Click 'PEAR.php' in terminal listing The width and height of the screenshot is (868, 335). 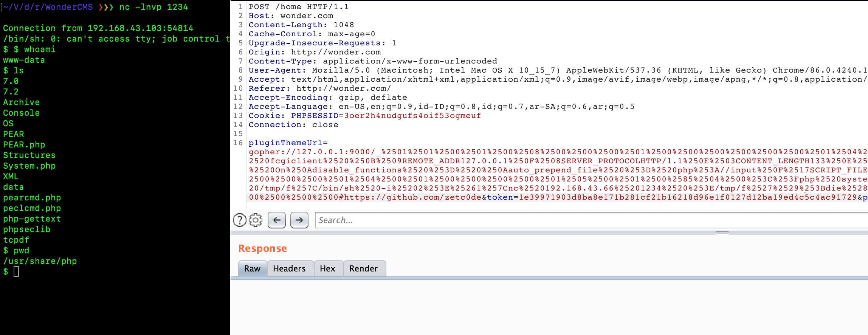(x=24, y=145)
